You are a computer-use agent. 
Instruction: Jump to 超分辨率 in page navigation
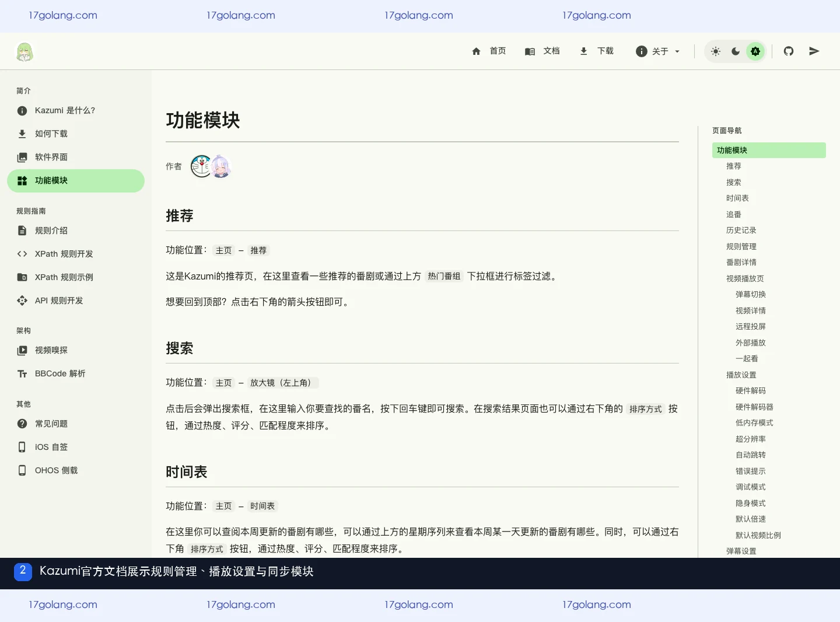click(751, 439)
